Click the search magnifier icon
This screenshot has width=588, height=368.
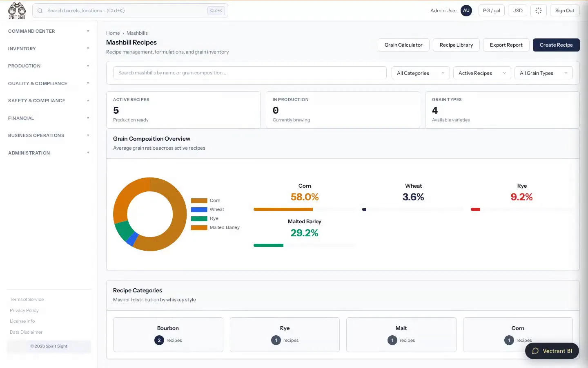(40, 11)
